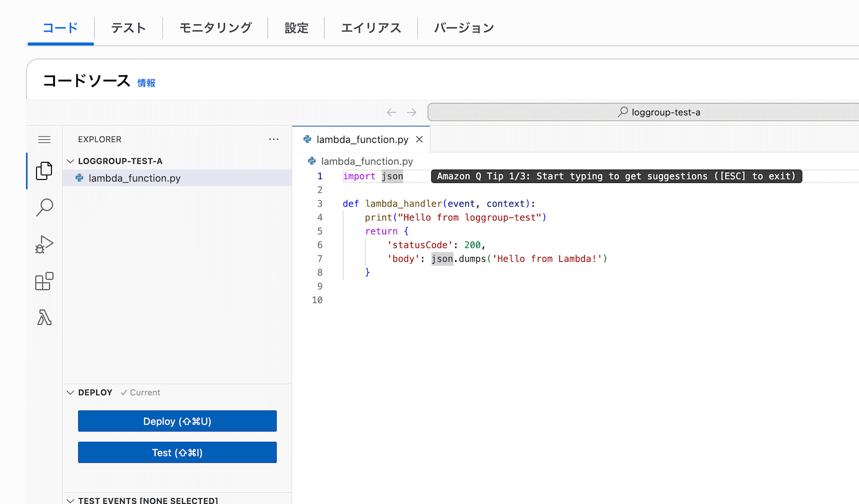Viewport: 859px width, 504px height.
Task: Click line number 1 in gutter
Action: [x=320, y=176]
